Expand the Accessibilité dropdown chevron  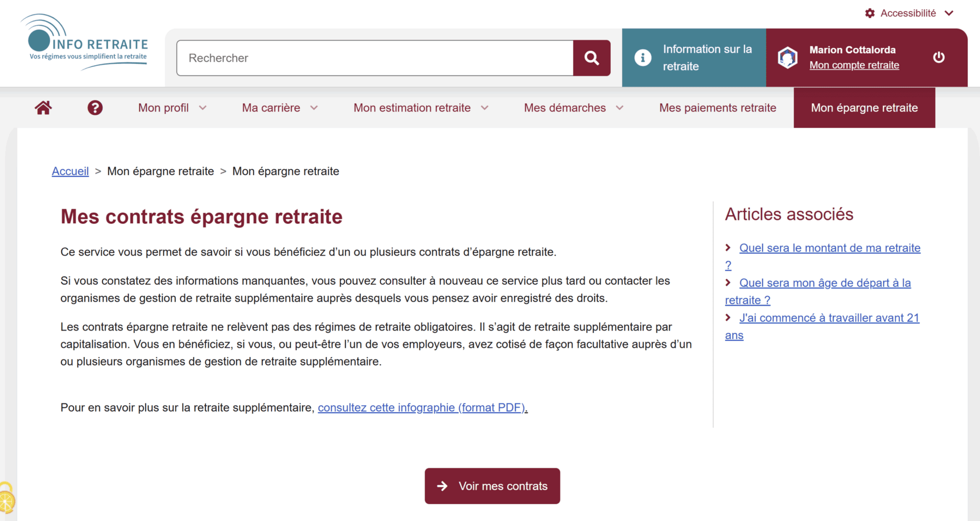949,13
